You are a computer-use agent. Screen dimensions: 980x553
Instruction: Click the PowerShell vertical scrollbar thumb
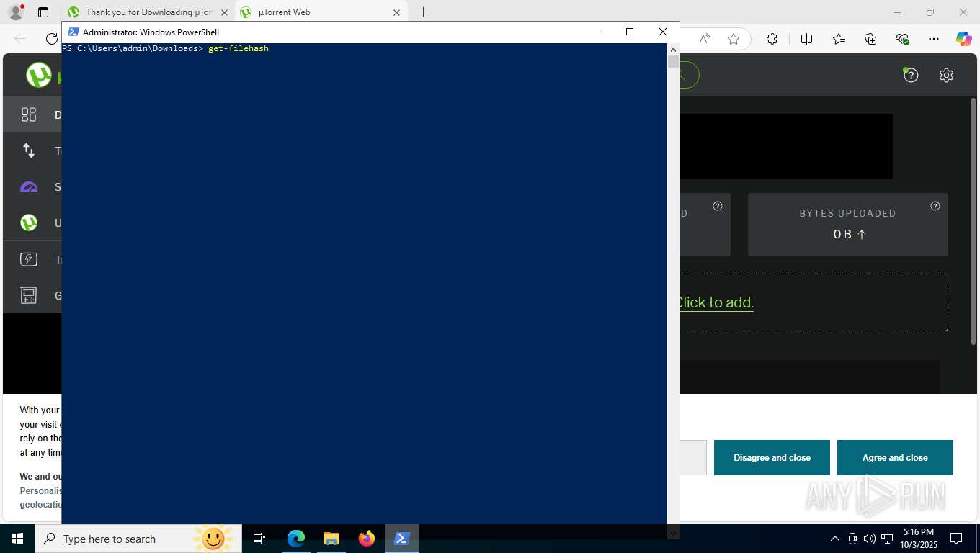click(x=673, y=62)
